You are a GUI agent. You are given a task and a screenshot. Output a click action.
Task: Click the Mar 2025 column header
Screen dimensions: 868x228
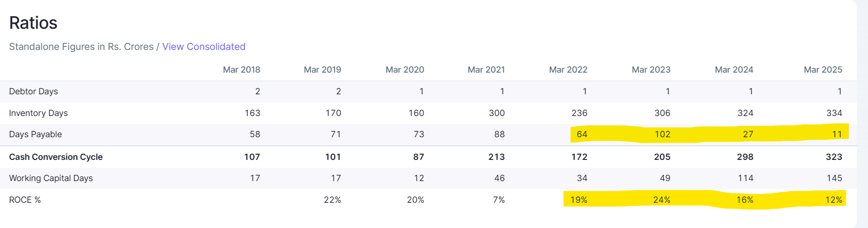pos(823,70)
